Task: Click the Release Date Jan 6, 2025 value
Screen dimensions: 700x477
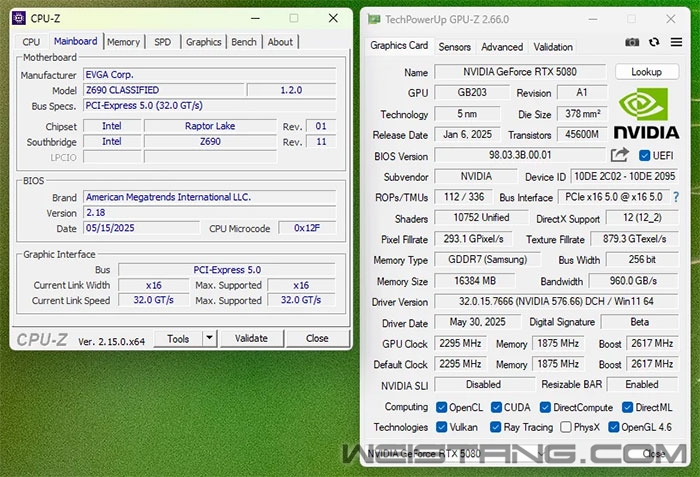Action: point(467,134)
